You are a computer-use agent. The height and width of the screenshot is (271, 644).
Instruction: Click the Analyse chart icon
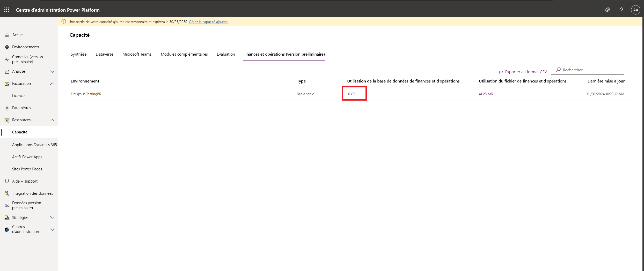(x=7, y=72)
